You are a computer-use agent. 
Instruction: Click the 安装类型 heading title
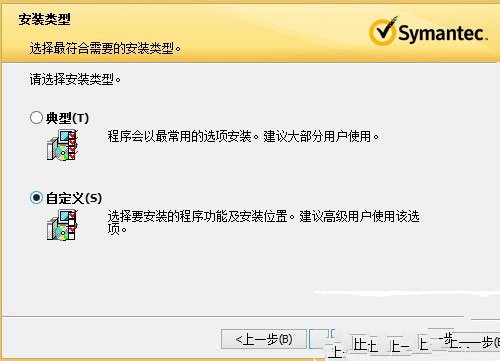coord(44,19)
